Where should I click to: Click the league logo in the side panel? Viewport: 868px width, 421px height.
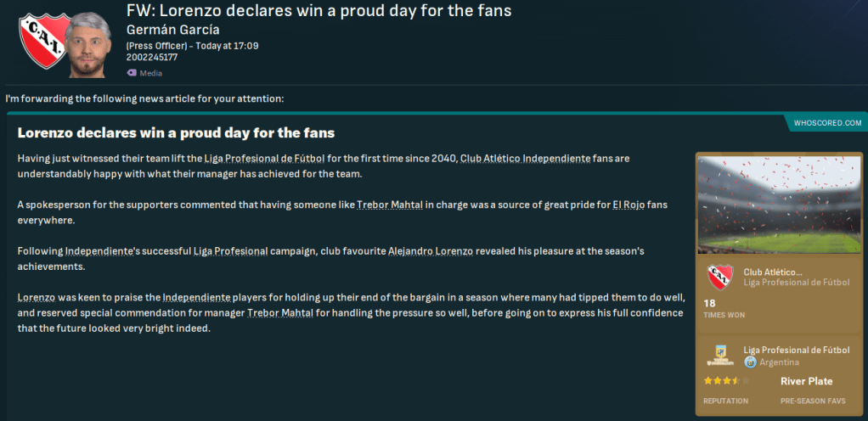pos(720,356)
